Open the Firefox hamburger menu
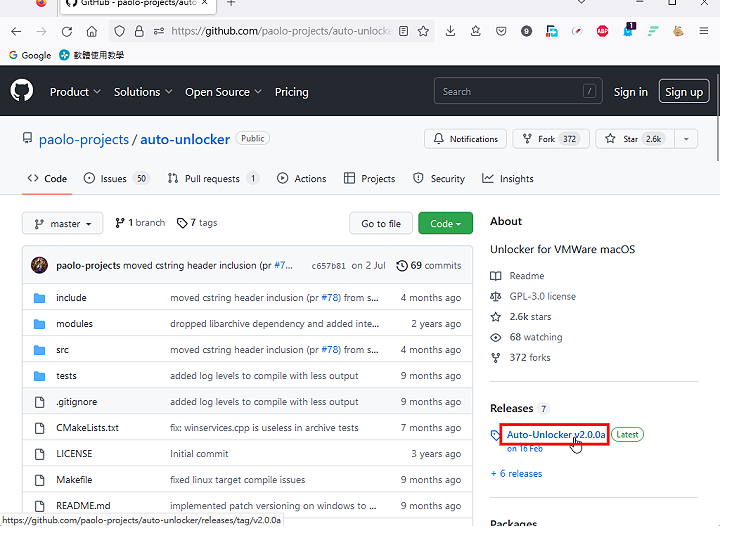Screen dimensions: 729x542 (x=704, y=31)
